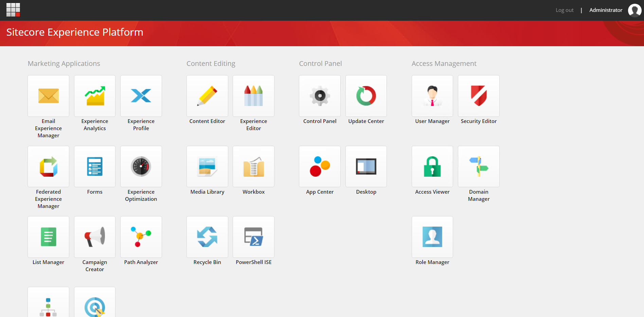
Task: Click the List Manager label
Action: (48, 262)
